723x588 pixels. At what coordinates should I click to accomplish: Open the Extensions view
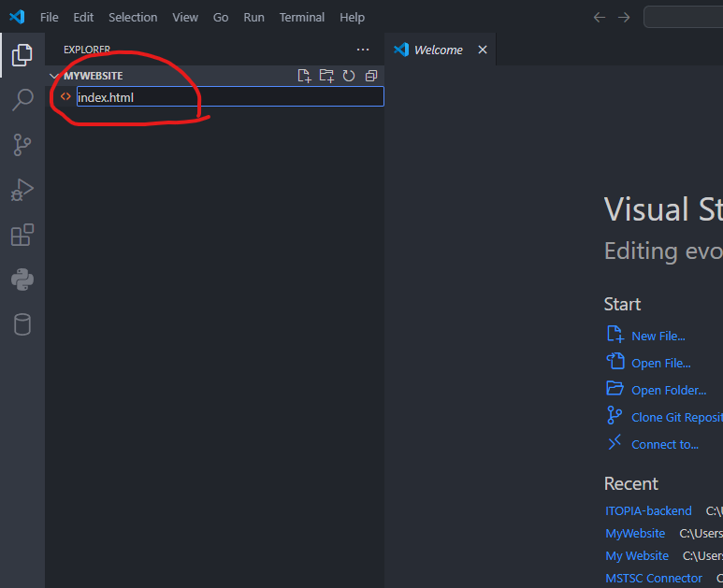[22, 235]
